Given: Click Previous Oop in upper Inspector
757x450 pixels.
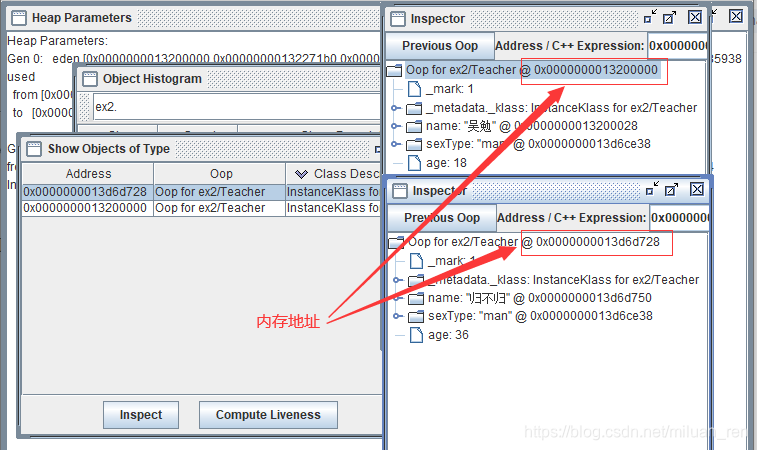Looking at the screenshot, I should pyautogui.click(x=440, y=46).
